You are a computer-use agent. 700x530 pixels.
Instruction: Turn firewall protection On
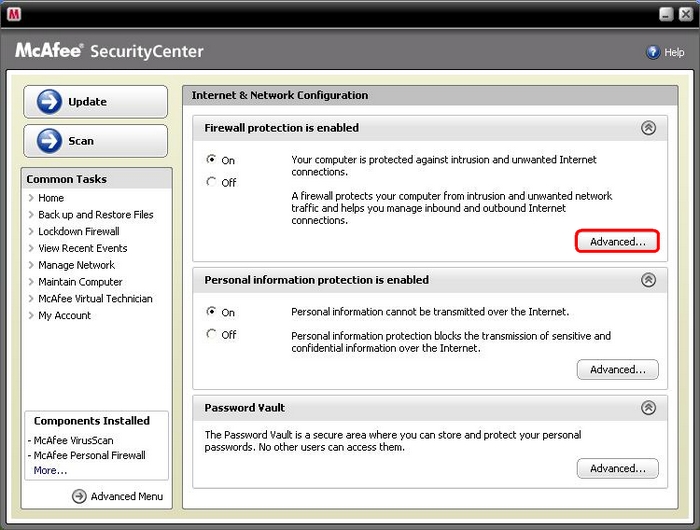pos(211,159)
